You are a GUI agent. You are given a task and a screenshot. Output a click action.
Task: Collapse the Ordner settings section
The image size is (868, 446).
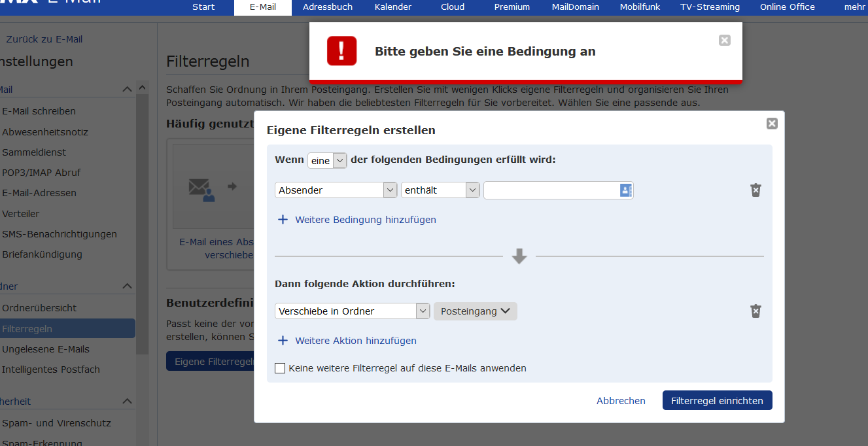[x=127, y=286]
